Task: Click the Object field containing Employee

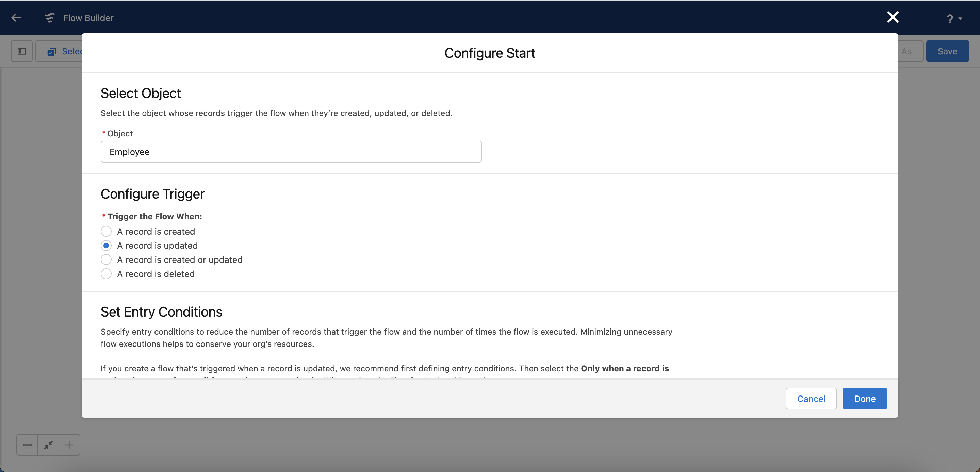Action: pyautogui.click(x=291, y=152)
